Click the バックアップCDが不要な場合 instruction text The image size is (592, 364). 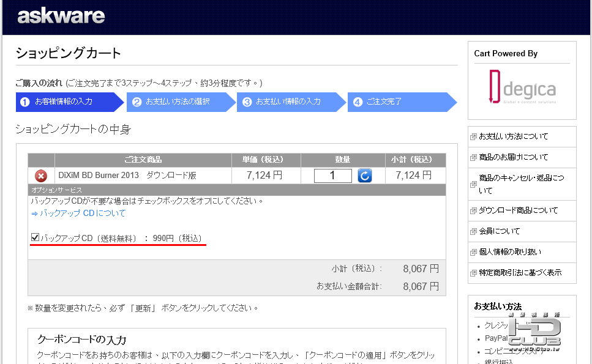[147, 201]
